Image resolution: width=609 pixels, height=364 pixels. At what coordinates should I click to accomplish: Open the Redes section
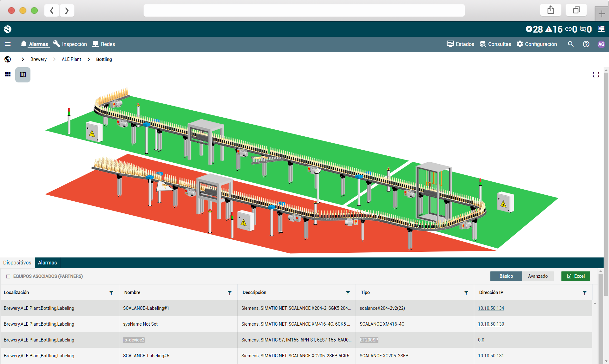[x=104, y=44]
